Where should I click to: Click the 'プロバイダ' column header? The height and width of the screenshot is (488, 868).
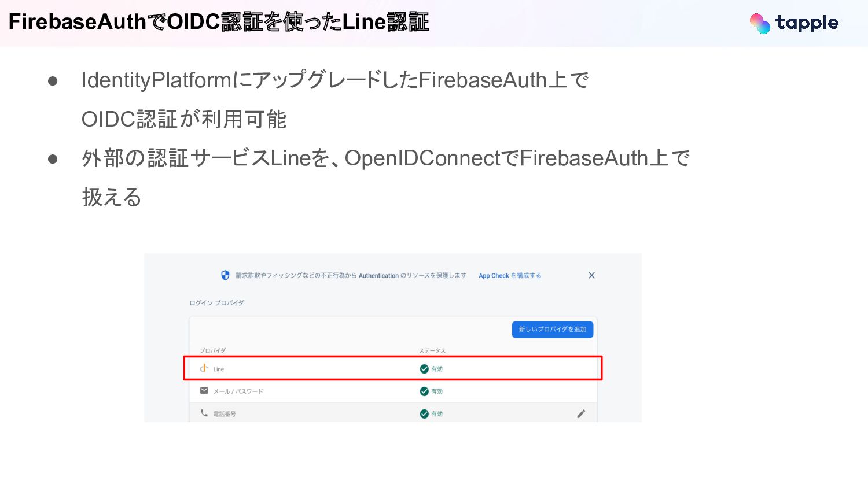212,350
